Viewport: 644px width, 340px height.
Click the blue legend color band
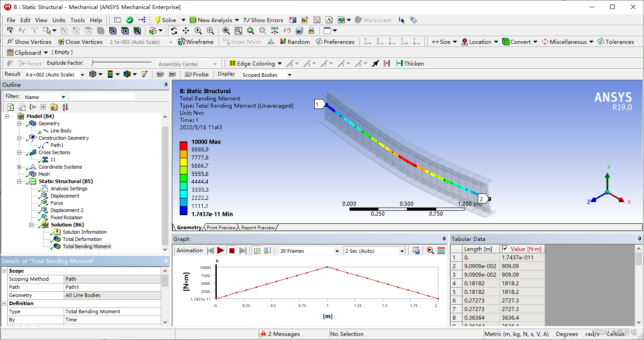(184, 210)
